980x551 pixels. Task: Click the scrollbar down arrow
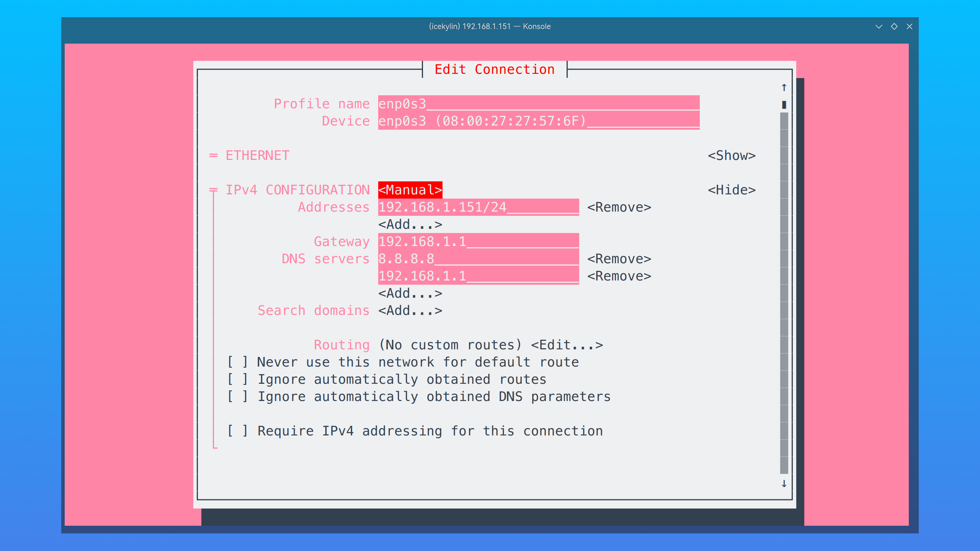coord(784,484)
